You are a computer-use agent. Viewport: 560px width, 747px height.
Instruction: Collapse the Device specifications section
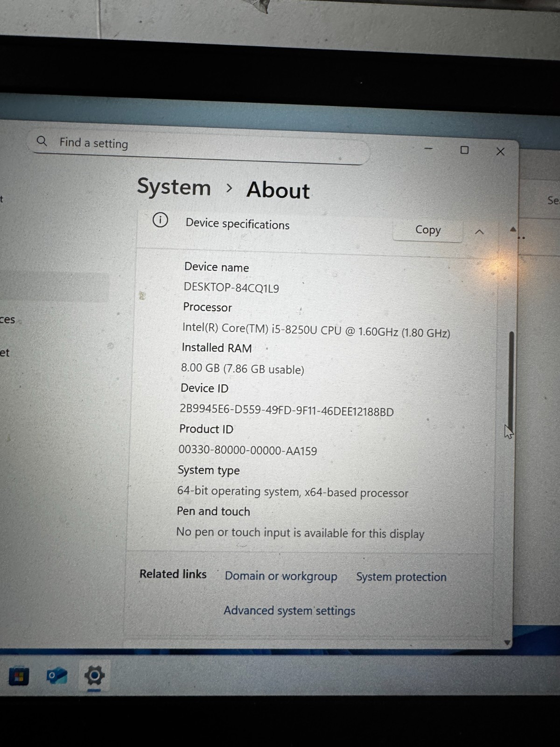tap(479, 232)
